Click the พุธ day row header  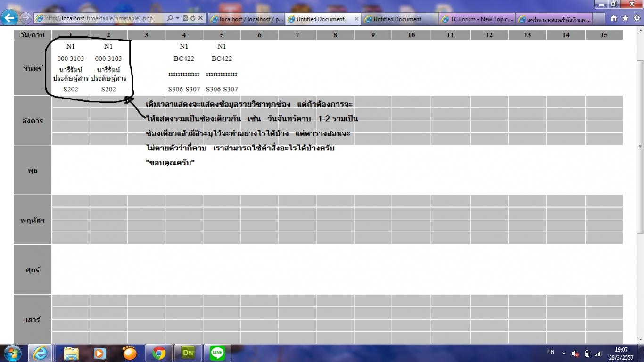coord(33,170)
